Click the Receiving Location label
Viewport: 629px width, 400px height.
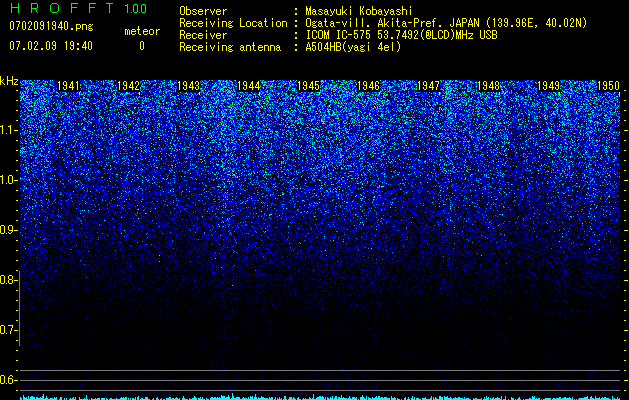pyautogui.click(x=233, y=24)
